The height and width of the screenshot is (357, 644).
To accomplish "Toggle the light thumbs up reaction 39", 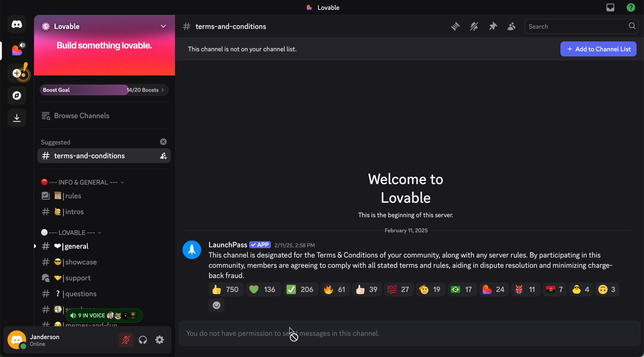I will click(x=367, y=289).
